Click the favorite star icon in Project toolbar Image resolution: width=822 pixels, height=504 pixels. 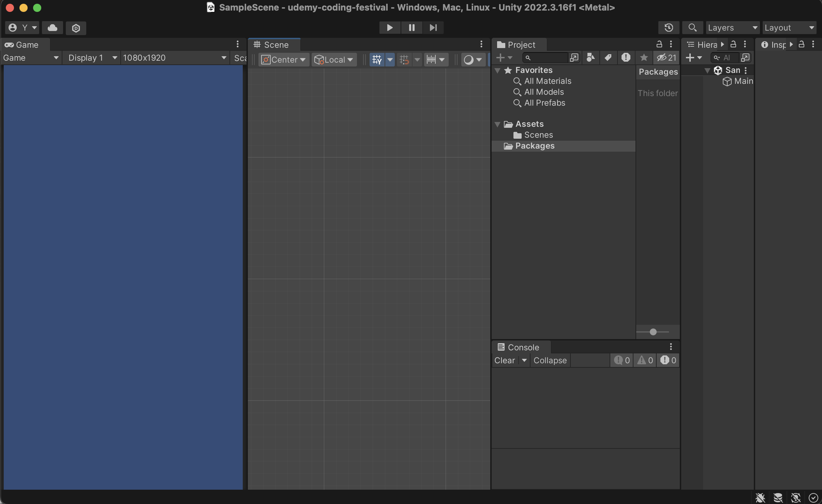(644, 58)
